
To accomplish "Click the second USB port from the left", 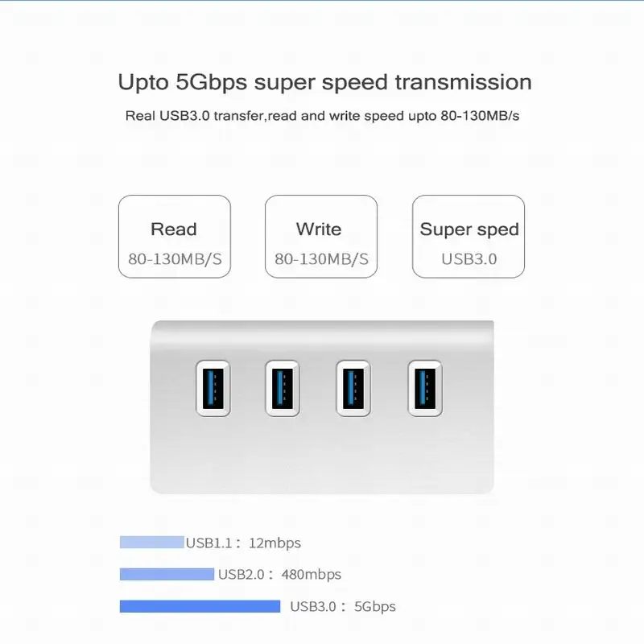I will click(x=283, y=388).
